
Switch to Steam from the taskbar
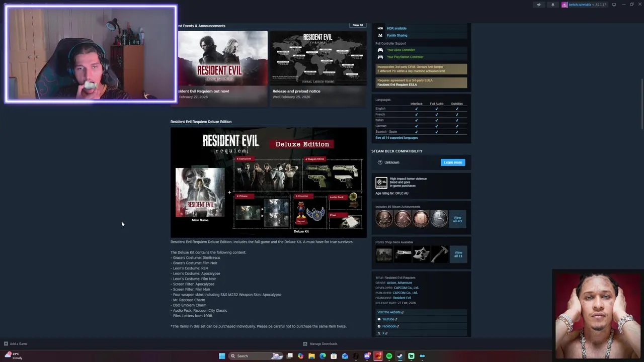coord(400,356)
